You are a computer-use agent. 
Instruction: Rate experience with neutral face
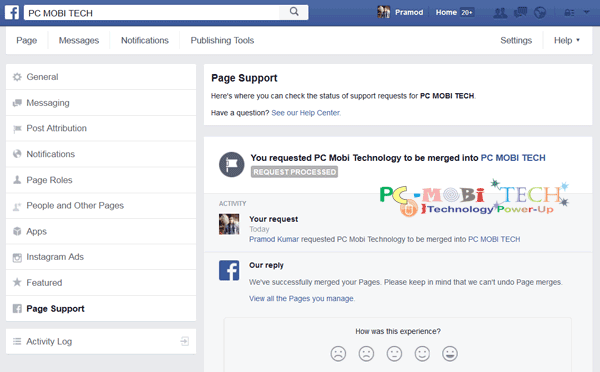[x=394, y=354]
